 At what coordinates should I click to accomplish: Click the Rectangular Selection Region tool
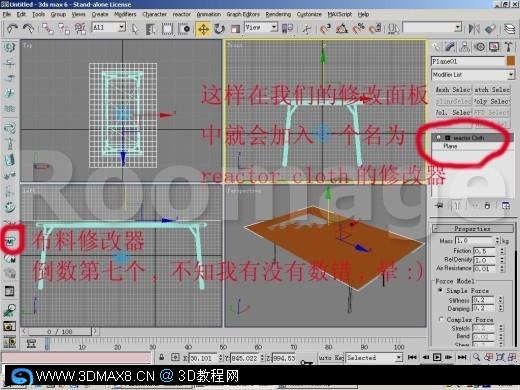coord(167,29)
